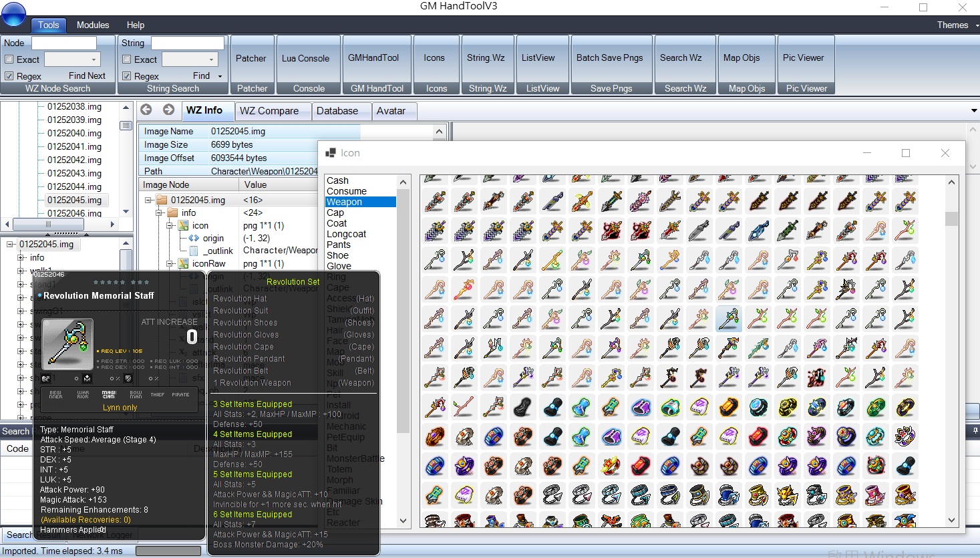Click the blue orb application logo

point(14,13)
